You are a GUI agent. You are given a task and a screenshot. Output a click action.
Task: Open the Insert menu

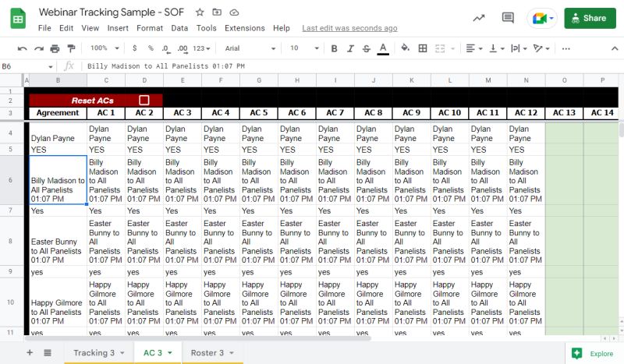click(118, 28)
